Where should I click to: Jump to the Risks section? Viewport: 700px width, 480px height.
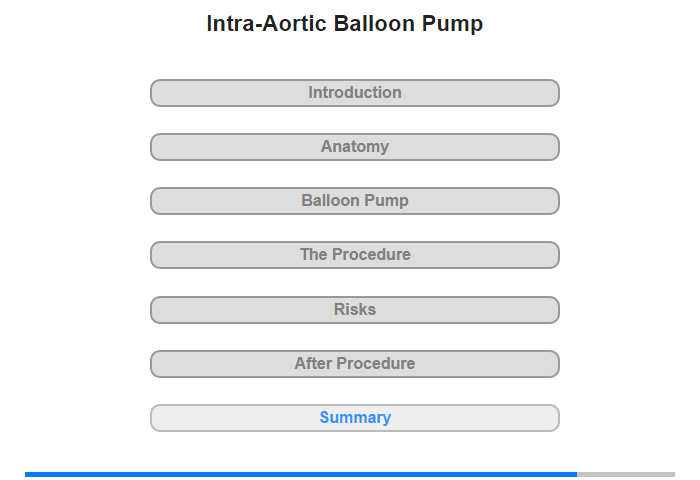tap(354, 310)
